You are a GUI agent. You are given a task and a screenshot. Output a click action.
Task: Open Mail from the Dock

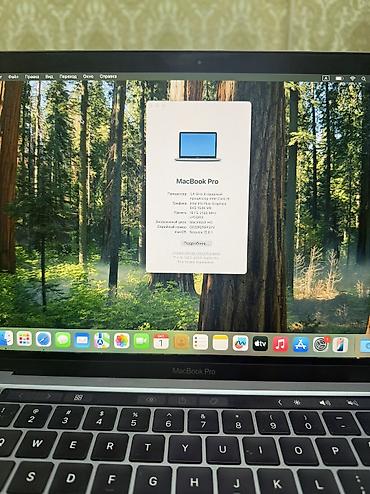82,340
